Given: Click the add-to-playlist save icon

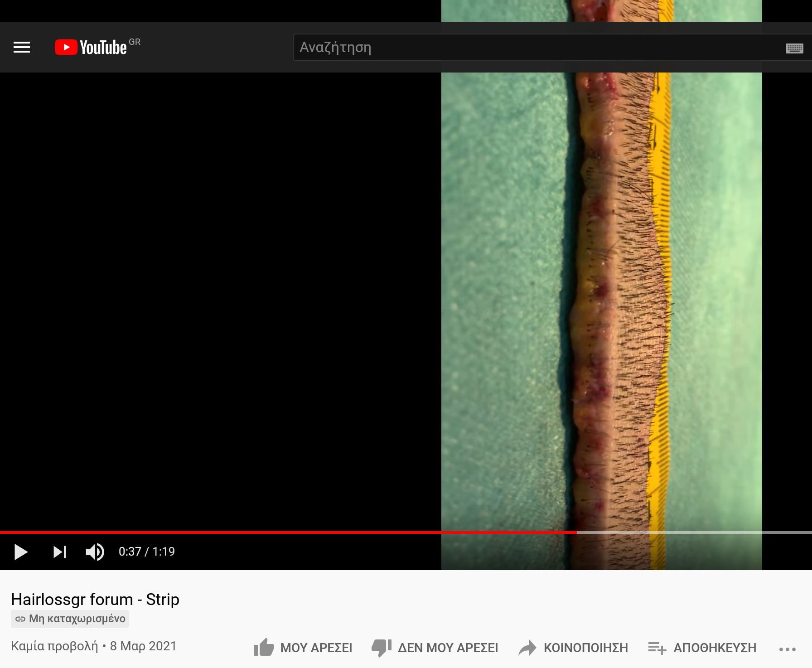Looking at the screenshot, I should click(x=657, y=648).
